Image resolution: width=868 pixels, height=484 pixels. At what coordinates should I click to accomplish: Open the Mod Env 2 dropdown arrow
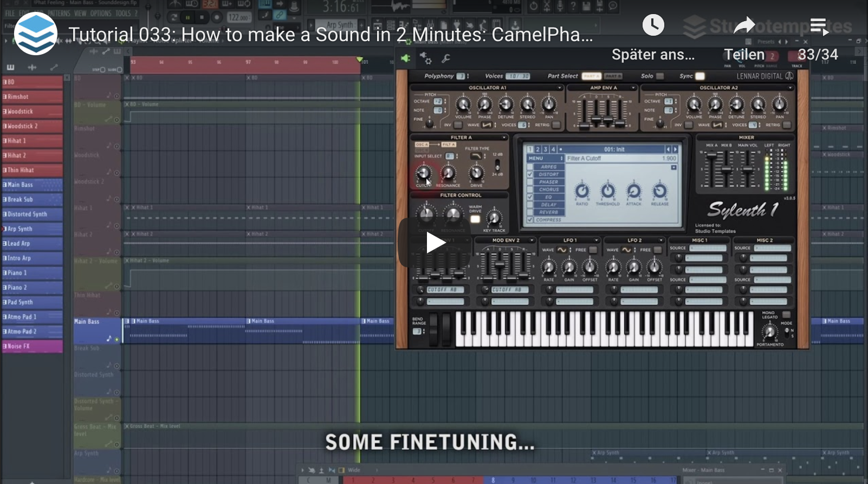(x=532, y=240)
